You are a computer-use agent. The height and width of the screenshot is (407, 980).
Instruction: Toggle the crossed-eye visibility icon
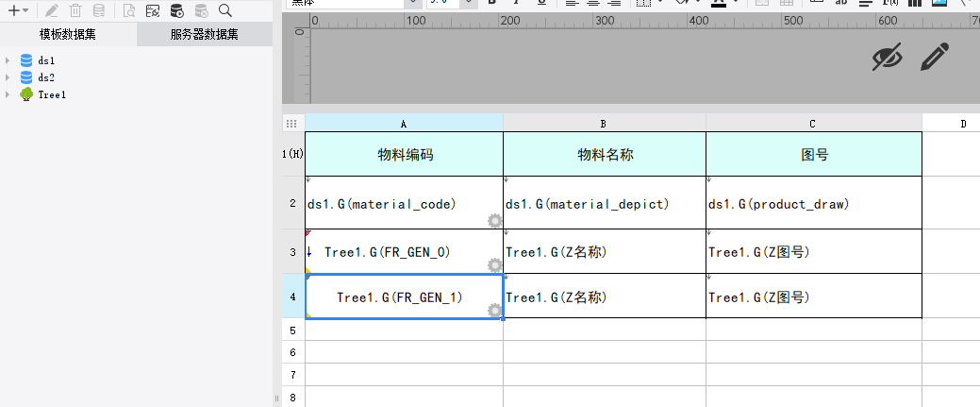tap(887, 59)
